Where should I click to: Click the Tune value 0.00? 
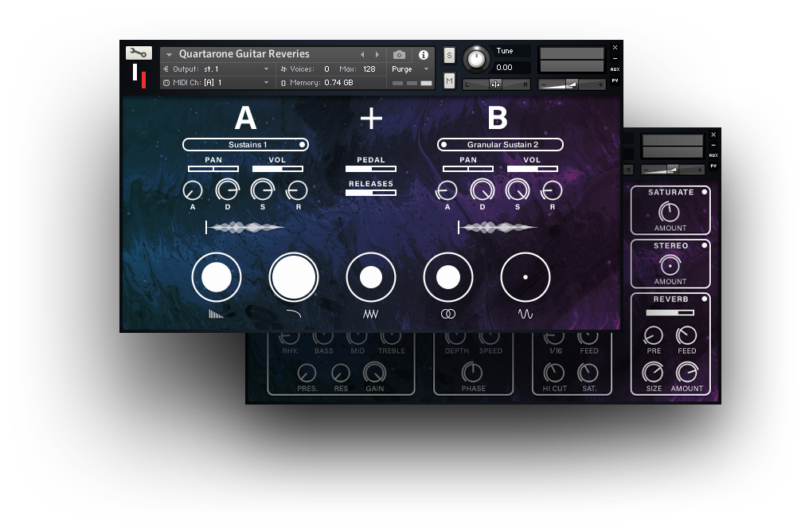pyautogui.click(x=504, y=68)
